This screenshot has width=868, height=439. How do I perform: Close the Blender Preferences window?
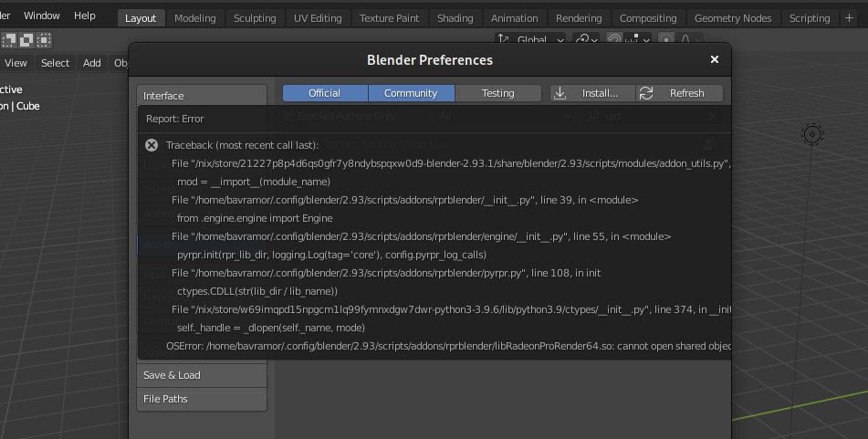(715, 59)
